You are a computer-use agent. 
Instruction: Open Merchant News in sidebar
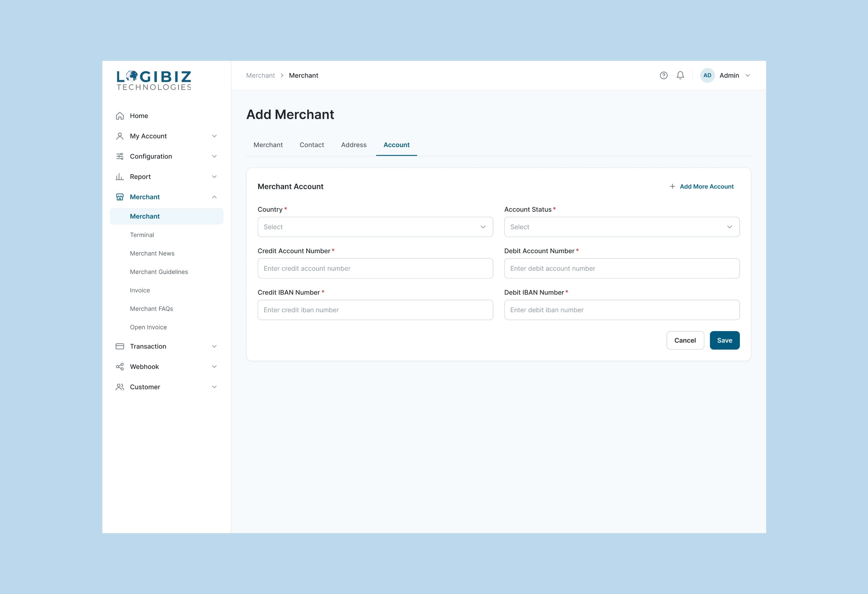pyautogui.click(x=152, y=253)
